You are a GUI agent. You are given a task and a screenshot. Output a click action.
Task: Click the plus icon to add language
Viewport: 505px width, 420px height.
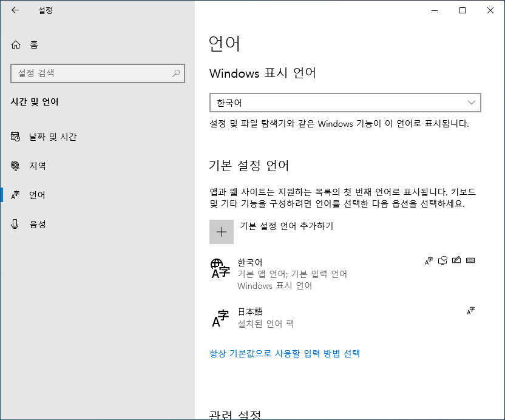point(222,232)
